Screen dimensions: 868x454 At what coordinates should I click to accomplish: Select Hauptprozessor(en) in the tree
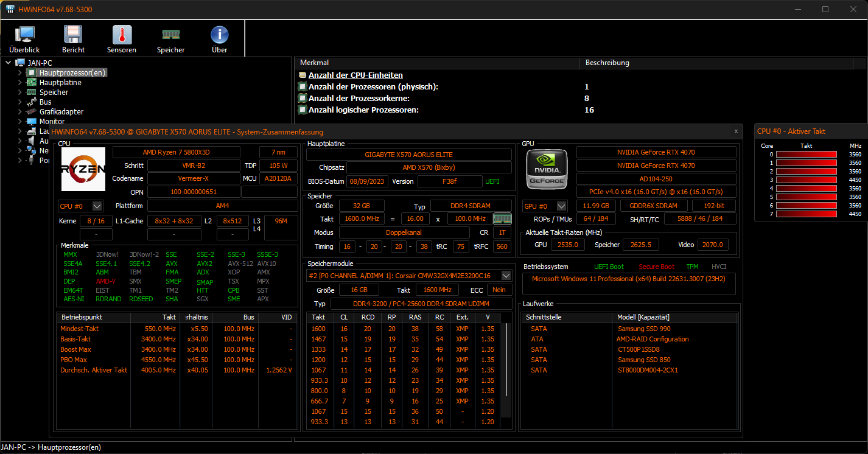tap(72, 72)
